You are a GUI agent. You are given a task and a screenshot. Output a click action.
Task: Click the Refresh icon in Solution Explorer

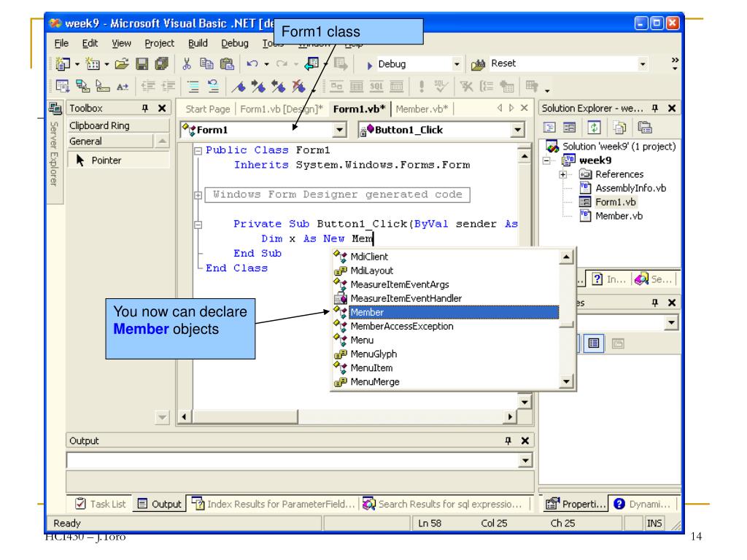[x=594, y=127]
